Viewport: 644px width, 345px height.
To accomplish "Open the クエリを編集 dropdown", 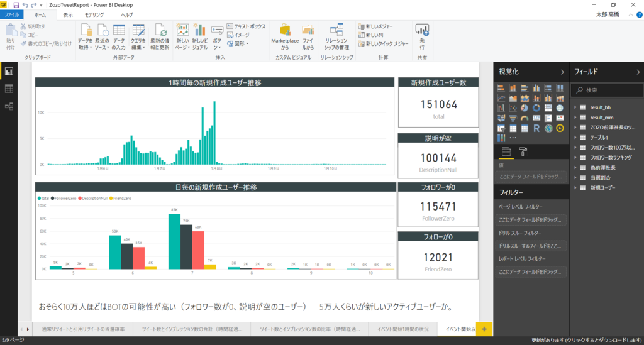I will coord(138,36).
